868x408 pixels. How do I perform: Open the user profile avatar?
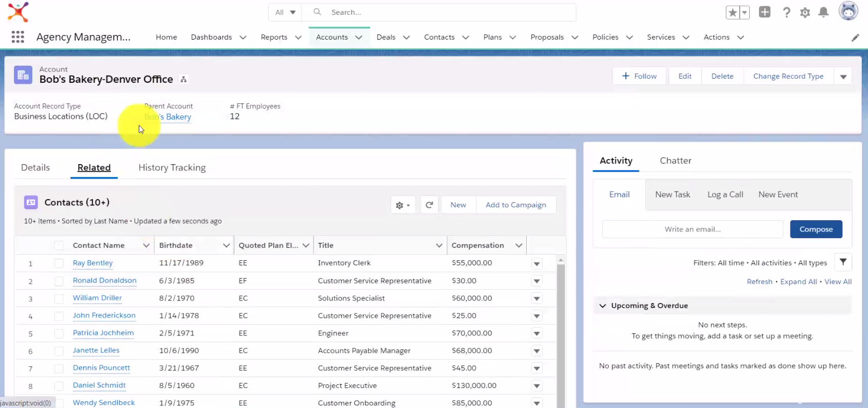848,11
